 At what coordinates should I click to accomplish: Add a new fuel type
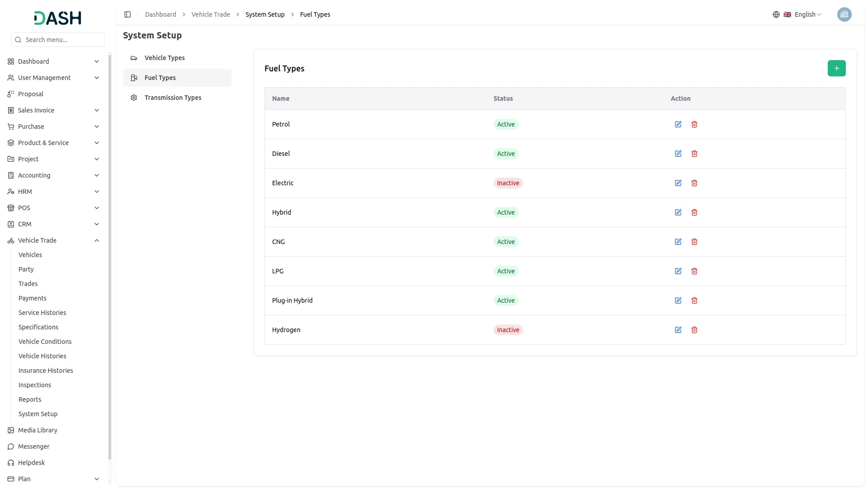point(836,68)
